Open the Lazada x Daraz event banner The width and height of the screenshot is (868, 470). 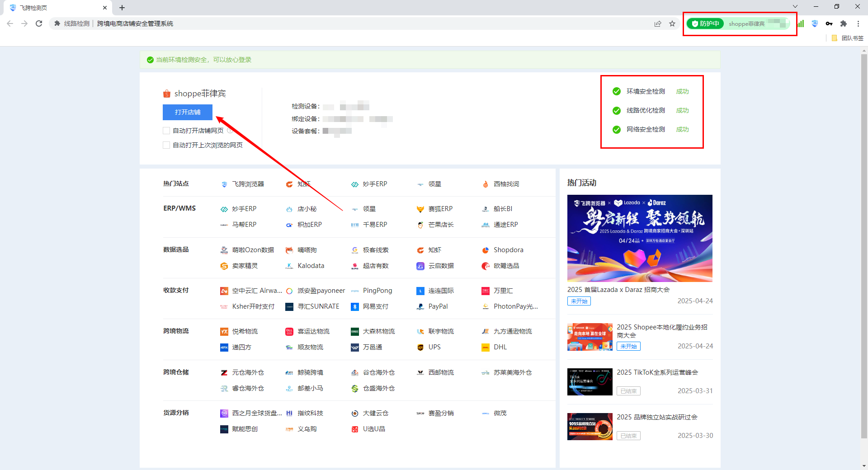(x=640, y=238)
